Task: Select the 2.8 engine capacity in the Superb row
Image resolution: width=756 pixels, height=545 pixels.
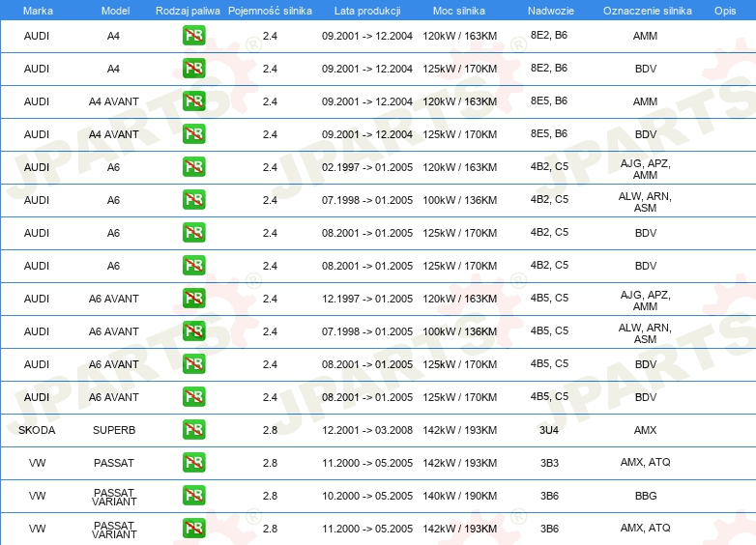Action: click(270, 430)
